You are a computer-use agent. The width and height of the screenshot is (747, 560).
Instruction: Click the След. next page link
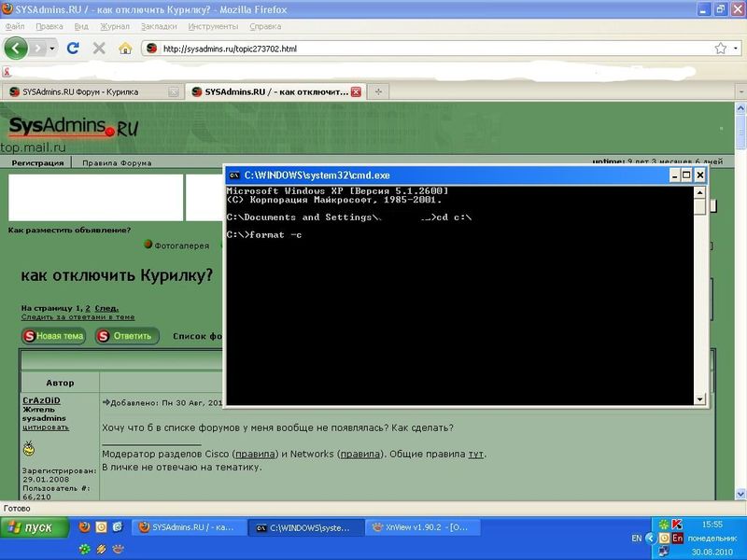pyautogui.click(x=106, y=308)
